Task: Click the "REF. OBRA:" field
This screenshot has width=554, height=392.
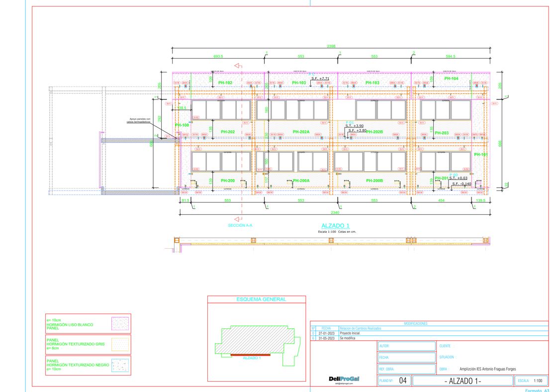Action: [406, 369]
